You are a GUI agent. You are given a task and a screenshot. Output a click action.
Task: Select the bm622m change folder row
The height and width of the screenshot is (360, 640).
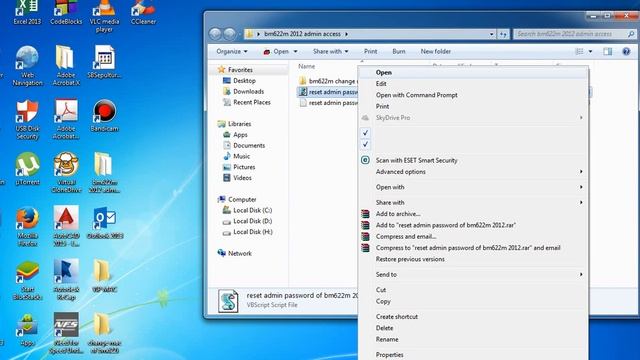tap(328, 81)
